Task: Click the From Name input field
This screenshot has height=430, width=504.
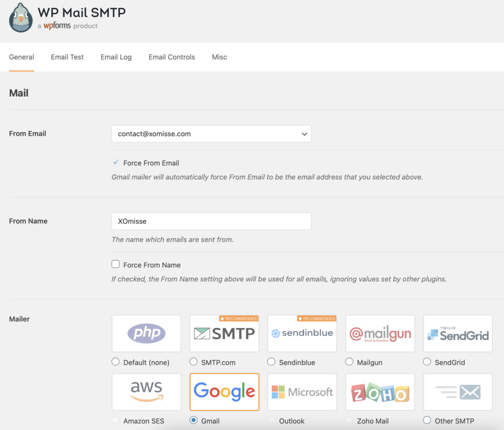Action: 211,221
